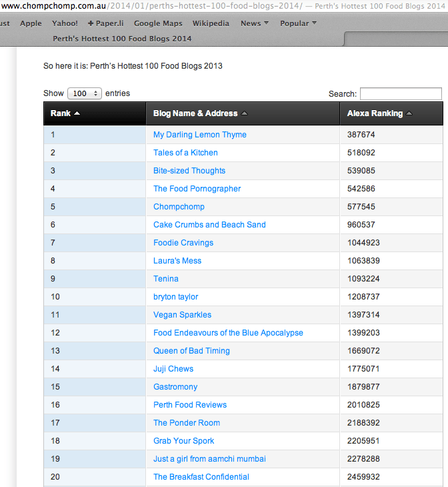Screen dimensions: 448x487
Task: Click rank cell of My Darling Lemon Thyme
Action: tap(95, 135)
